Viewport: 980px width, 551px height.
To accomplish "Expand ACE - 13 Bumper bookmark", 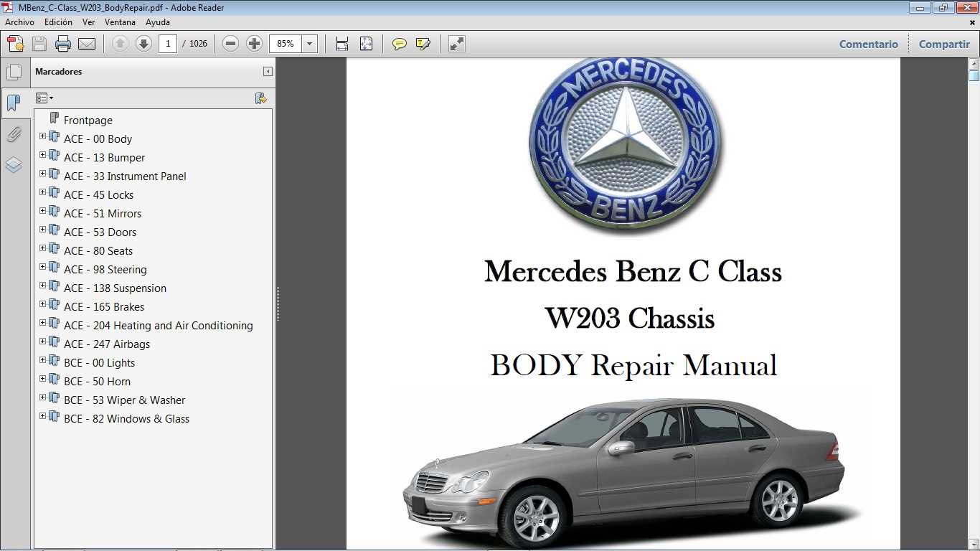I will pyautogui.click(x=42, y=155).
